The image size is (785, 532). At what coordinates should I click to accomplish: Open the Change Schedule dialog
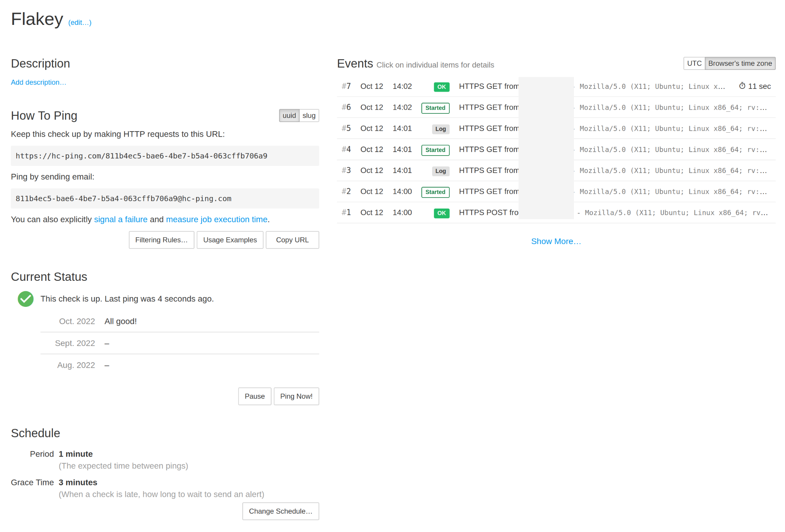(x=280, y=511)
